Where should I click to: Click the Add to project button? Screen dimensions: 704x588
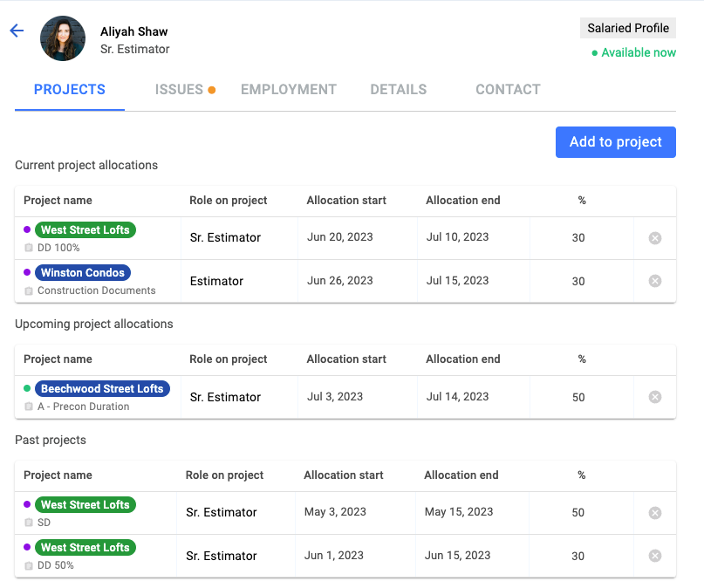pos(616,142)
